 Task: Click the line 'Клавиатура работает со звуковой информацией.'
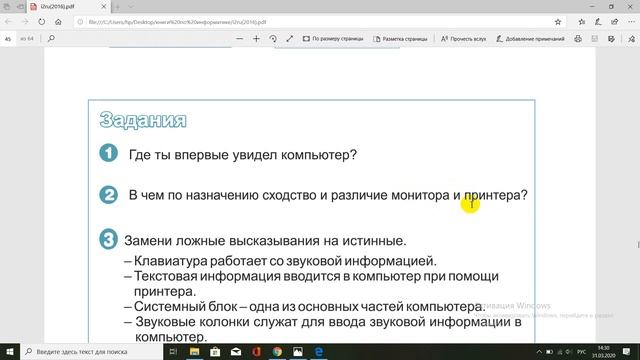pos(285,260)
